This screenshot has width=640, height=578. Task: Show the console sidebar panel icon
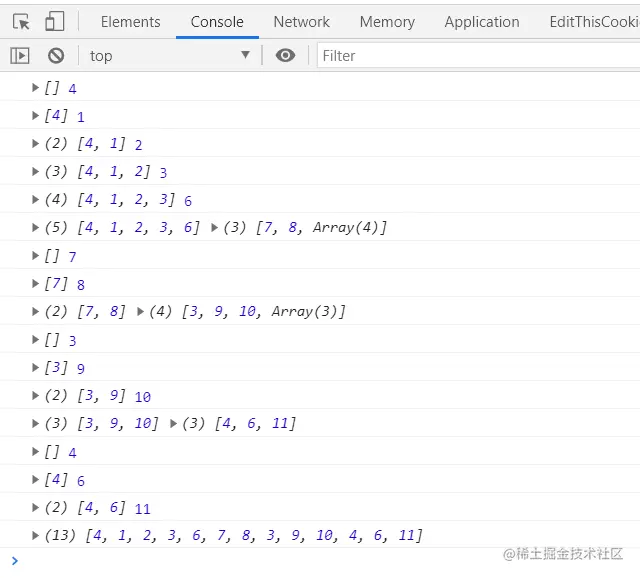(20, 56)
